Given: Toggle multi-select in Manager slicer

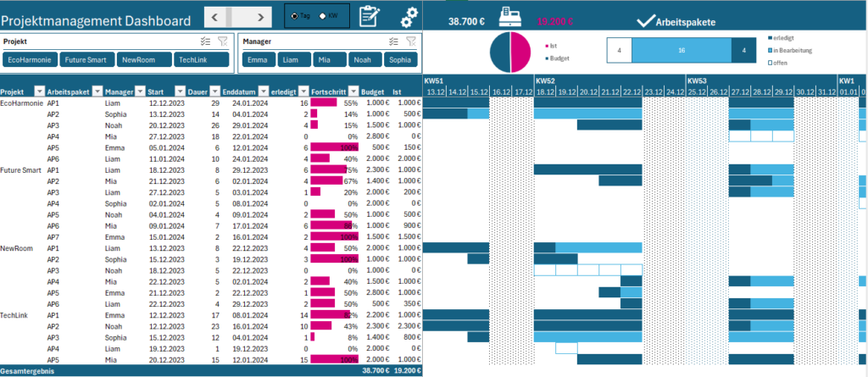Looking at the screenshot, I should 394,41.
